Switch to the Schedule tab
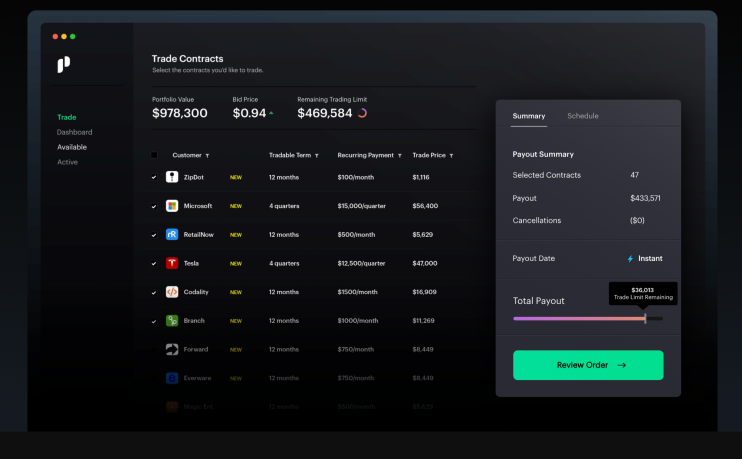 point(582,116)
